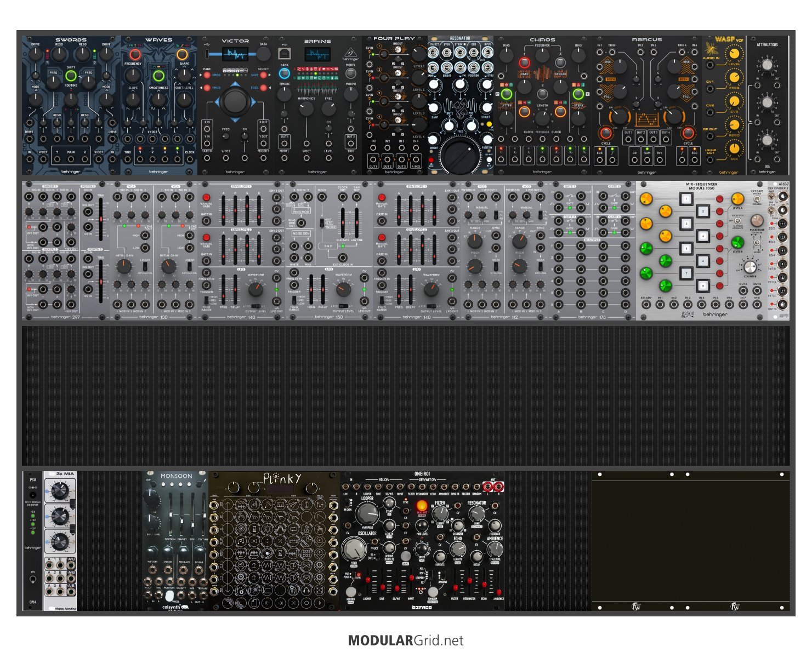Click the Victor joystick
Image resolution: width=812 pixels, height=652 pixels.
(235, 102)
